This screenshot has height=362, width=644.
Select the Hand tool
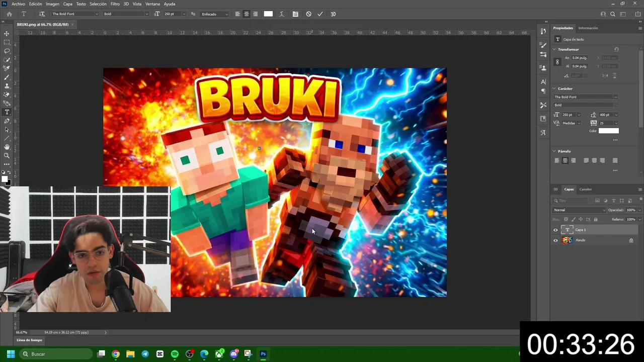pyautogui.click(x=7, y=147)
